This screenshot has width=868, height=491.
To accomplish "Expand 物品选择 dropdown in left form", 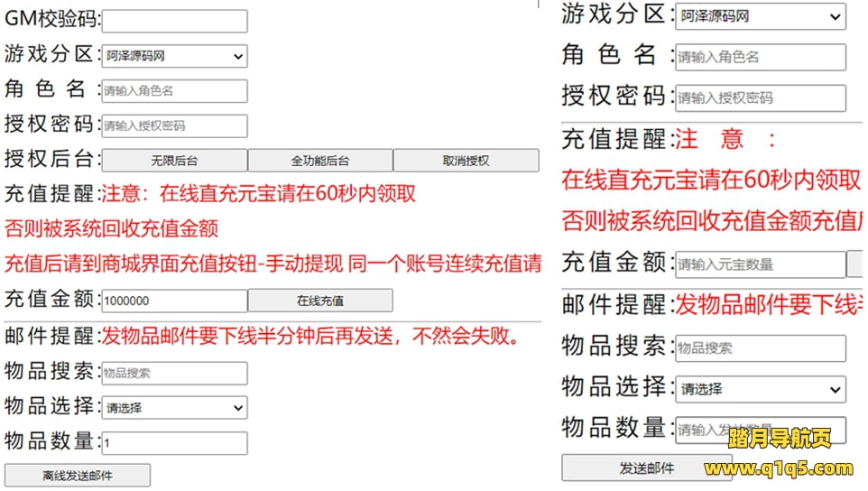I will click(174, 408).
